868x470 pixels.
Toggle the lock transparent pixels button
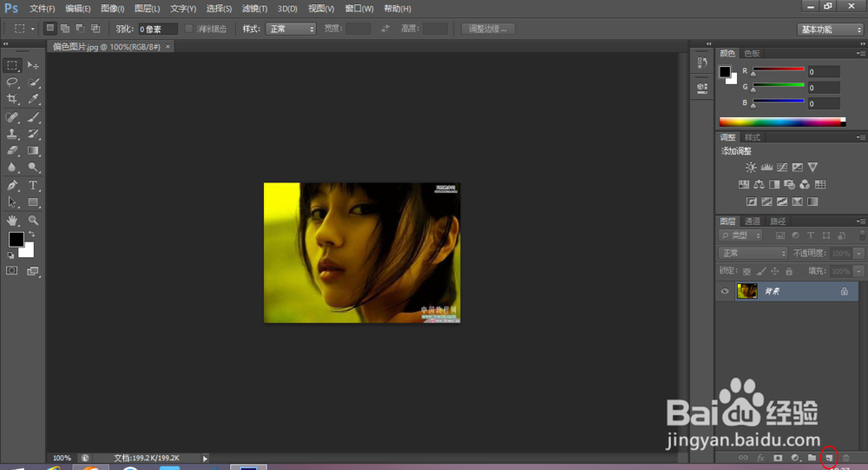pyautogui.click(x=746, y=271)
